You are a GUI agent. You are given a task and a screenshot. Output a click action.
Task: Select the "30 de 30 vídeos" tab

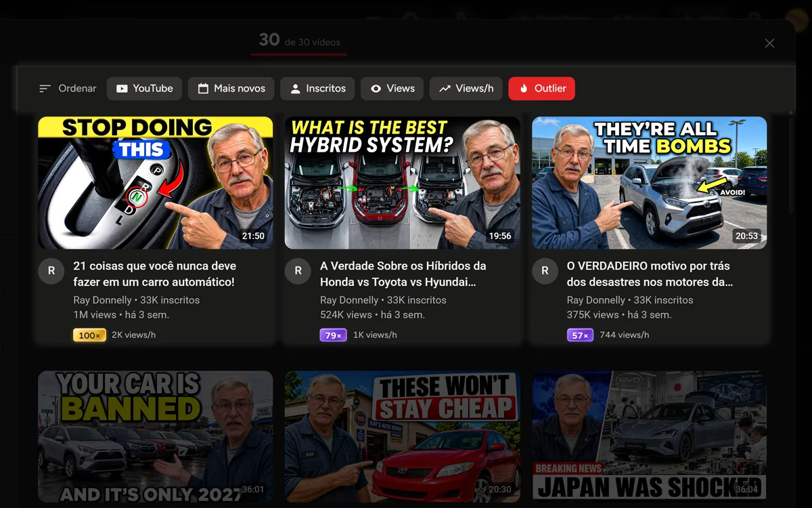click(300, 41)
